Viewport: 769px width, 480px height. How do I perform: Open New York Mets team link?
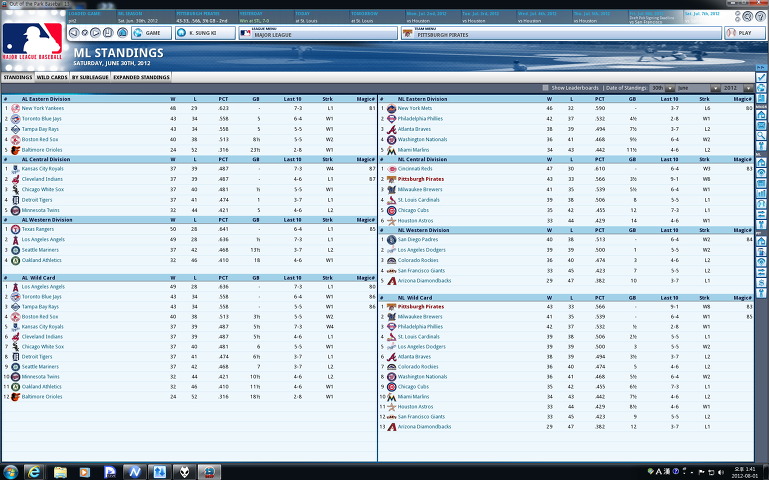tap(415, 108)
